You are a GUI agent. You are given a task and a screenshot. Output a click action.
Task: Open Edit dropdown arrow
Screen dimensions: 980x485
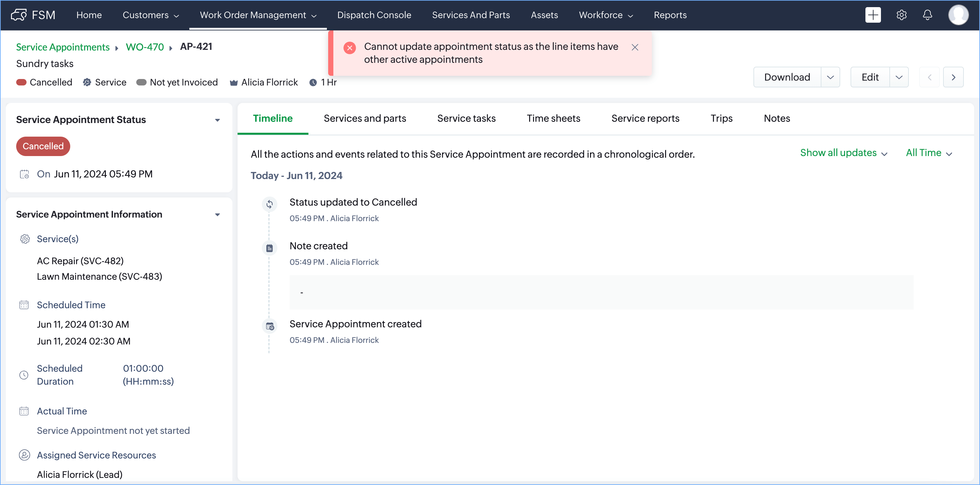point(898,77)
